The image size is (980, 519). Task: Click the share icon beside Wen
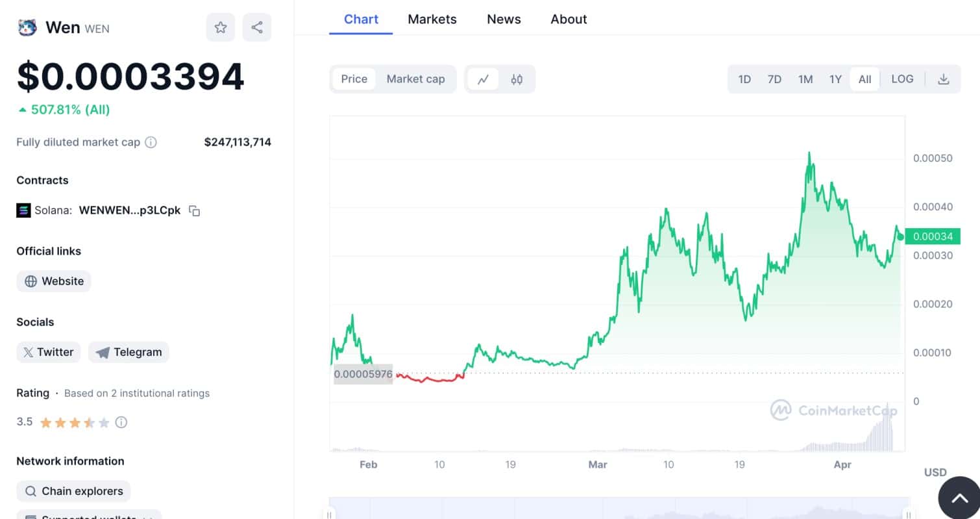tap(257, 27)
